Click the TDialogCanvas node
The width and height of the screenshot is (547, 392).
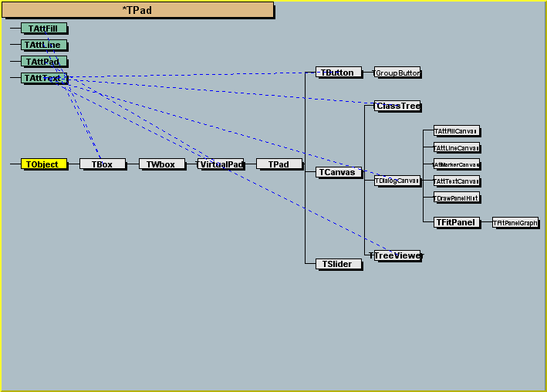point(397,181)
